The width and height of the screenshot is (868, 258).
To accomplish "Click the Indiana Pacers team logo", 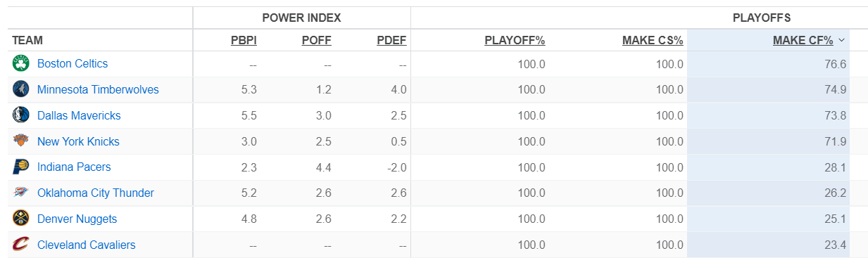I will click(x=20, y=167).
